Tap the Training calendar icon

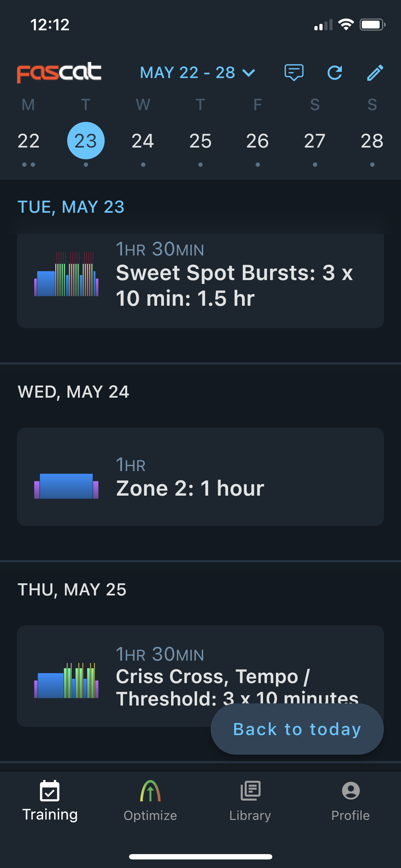pyautogui.click(x=50, y=791)
